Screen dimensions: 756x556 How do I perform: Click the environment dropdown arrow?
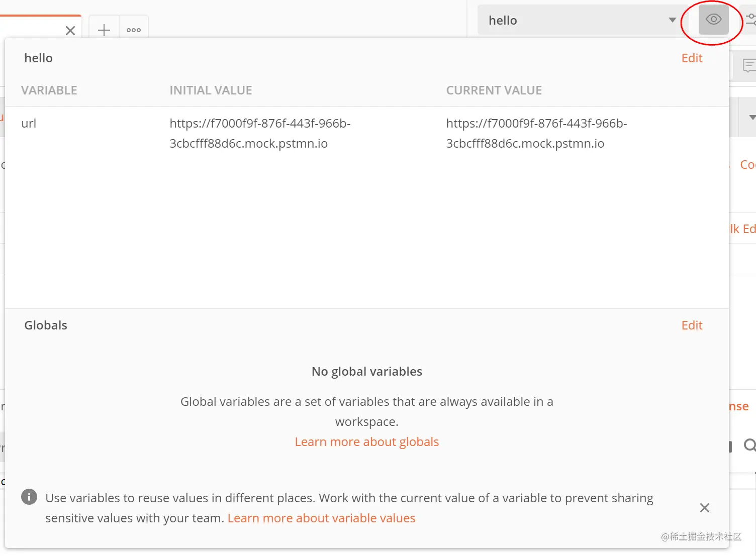672,20
